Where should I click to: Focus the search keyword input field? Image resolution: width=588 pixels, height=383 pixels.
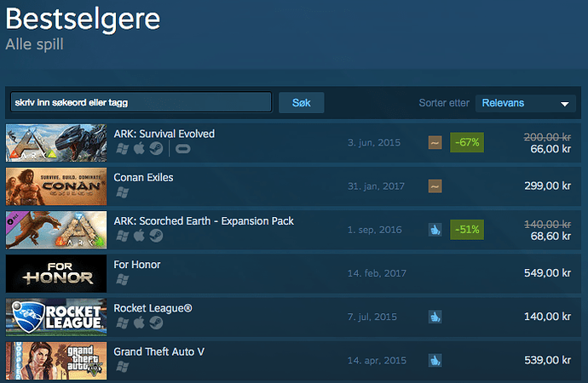(141, 102)
